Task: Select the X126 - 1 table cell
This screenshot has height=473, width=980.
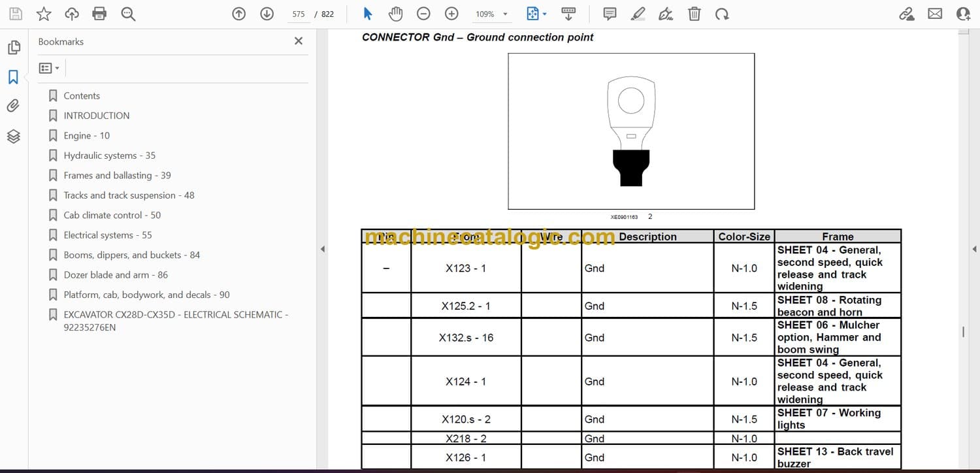Action: [466, 457]
